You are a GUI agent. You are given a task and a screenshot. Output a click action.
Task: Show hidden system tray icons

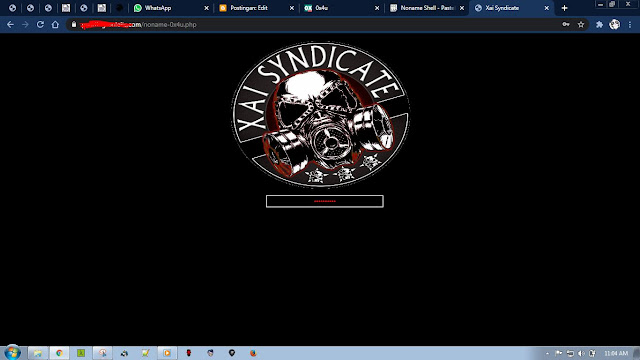tap(547, 353)
